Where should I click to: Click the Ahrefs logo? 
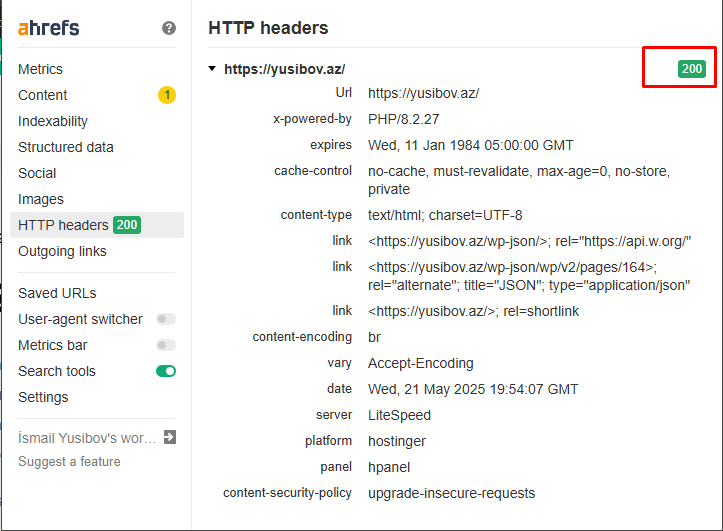point(48,28)
